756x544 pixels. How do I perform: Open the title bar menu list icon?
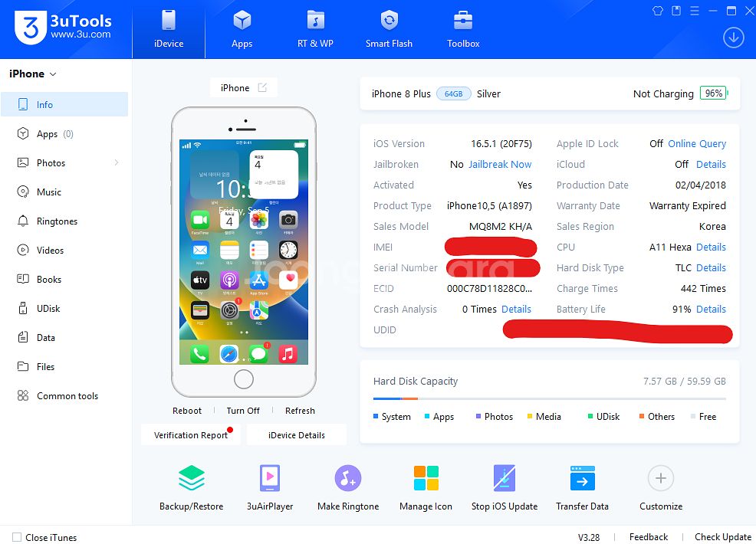(x=695, y=11)
